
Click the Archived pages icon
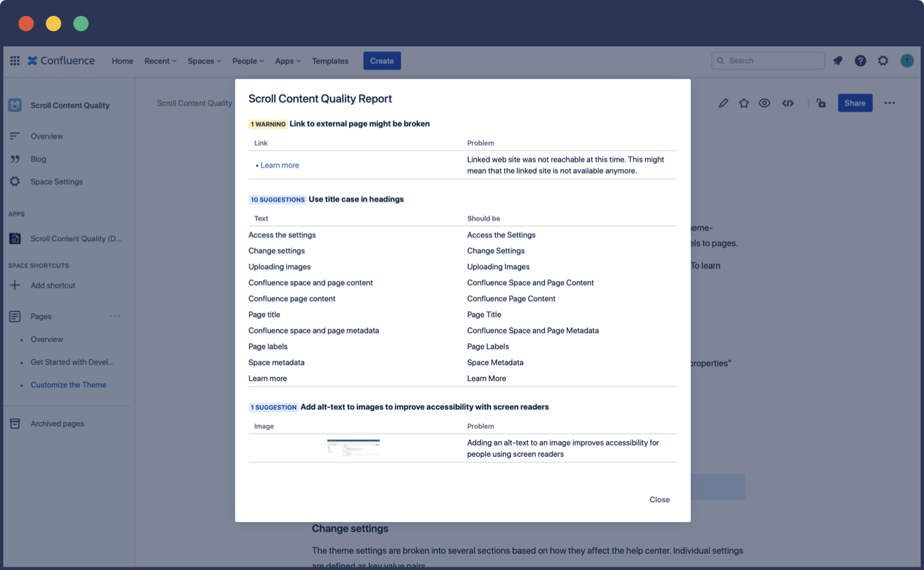[15, 424]
